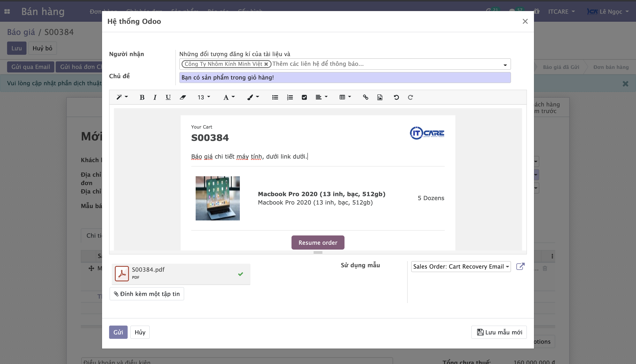This screenshot has height=364, width=636.
Task: Click the Bán hàng app title
Action: point(43,11)
